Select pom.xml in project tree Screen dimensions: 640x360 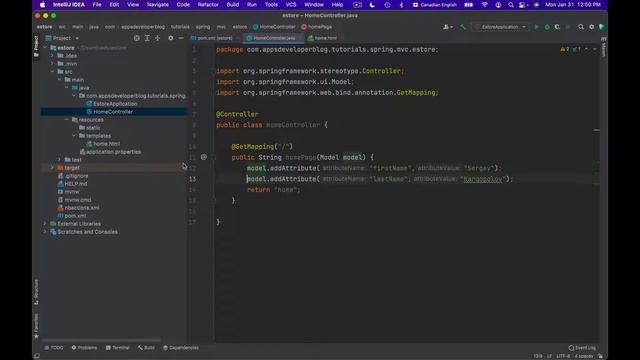tap(75, 216)
